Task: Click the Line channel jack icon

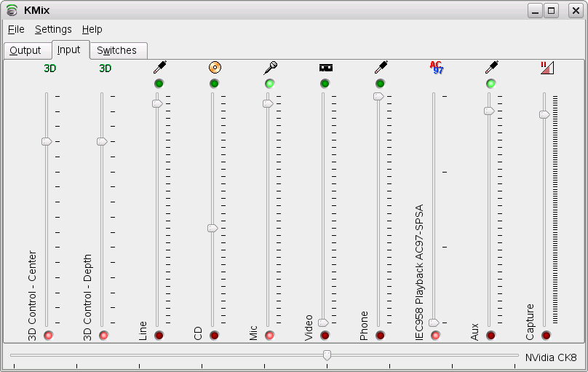Action: [160, 68]
